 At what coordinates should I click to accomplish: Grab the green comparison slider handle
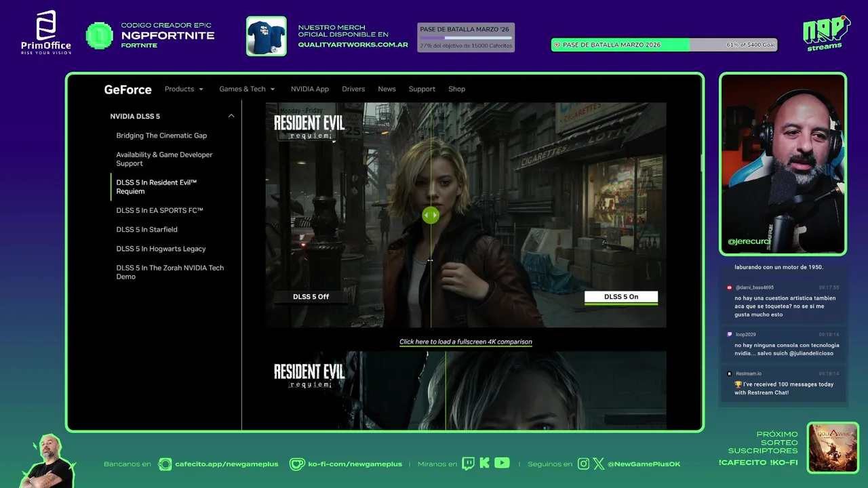(431, 216)
